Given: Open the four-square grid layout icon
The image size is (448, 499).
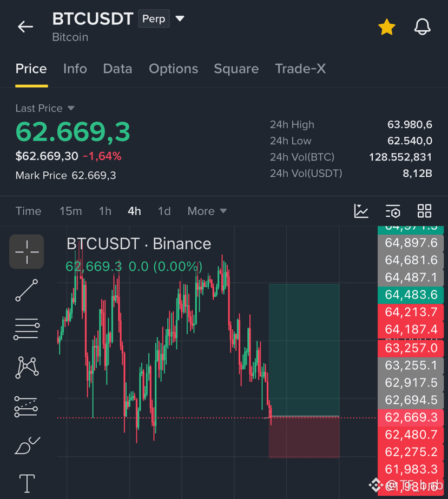Looking at the screenshot, I should (424, 211).
